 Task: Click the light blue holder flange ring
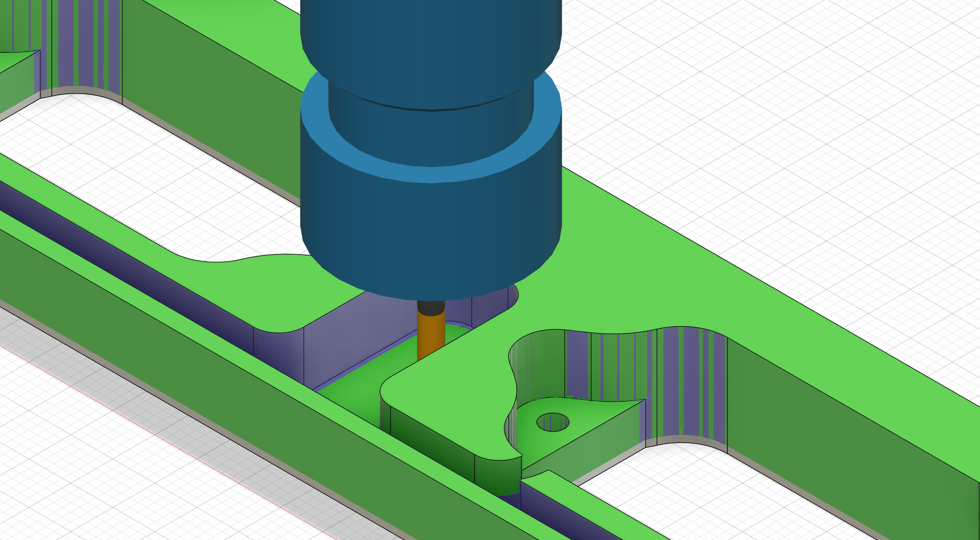430,174
